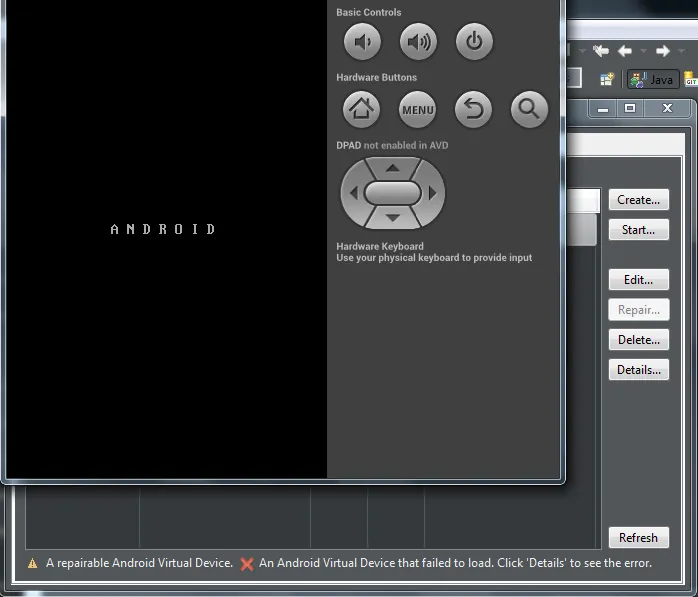Click the Open Perspective icon
The width and height of the screenshot is (698, 597).
[x=607, y=79]
